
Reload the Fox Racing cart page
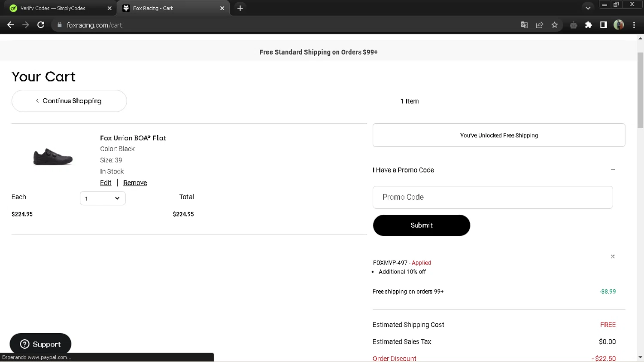pos(41,25)
